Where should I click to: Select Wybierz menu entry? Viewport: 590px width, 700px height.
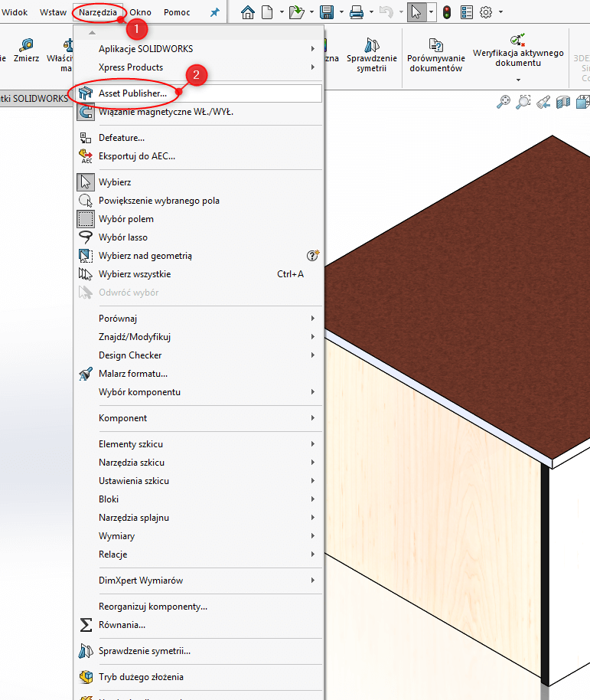click(x=199, y=182)
